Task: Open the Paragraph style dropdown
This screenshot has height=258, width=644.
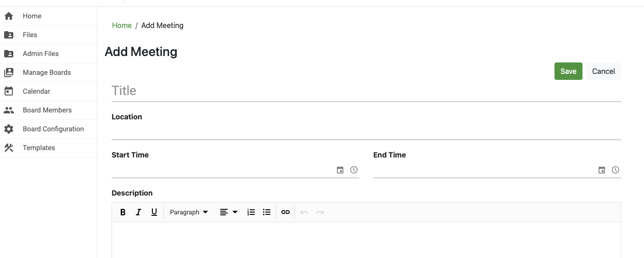Action: pos(189,212)
